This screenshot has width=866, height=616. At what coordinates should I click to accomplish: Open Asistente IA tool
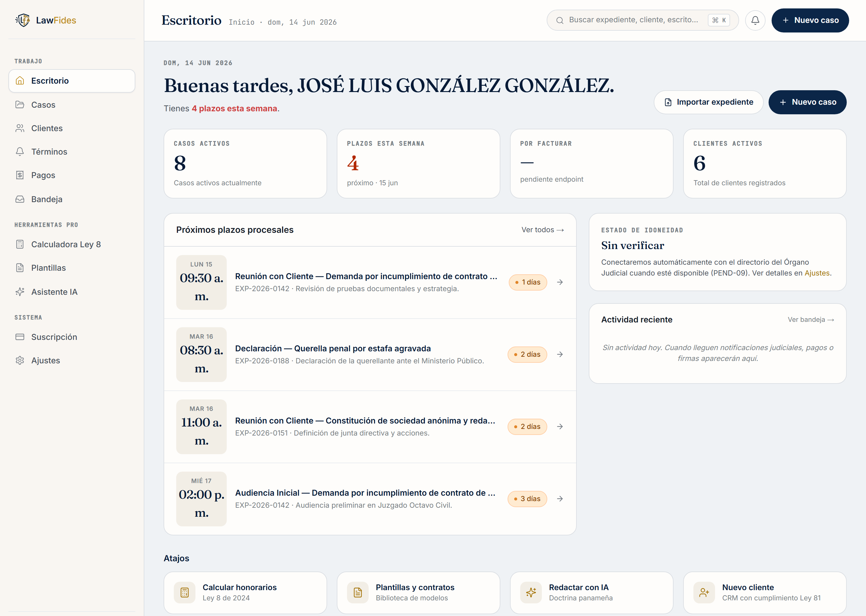(x=72, y=292)
